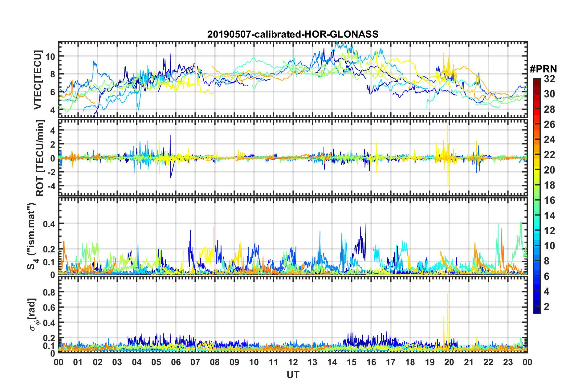Click the "-4" tick on the ROT axis
Image resolution: width=586 pixels, height=392 pixels.
pos(51,186)
